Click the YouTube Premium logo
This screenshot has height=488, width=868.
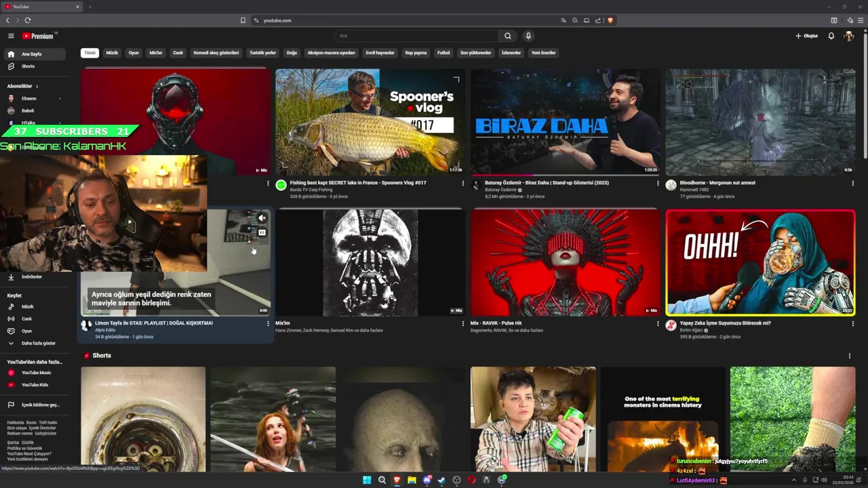click(x=39, y=36)
